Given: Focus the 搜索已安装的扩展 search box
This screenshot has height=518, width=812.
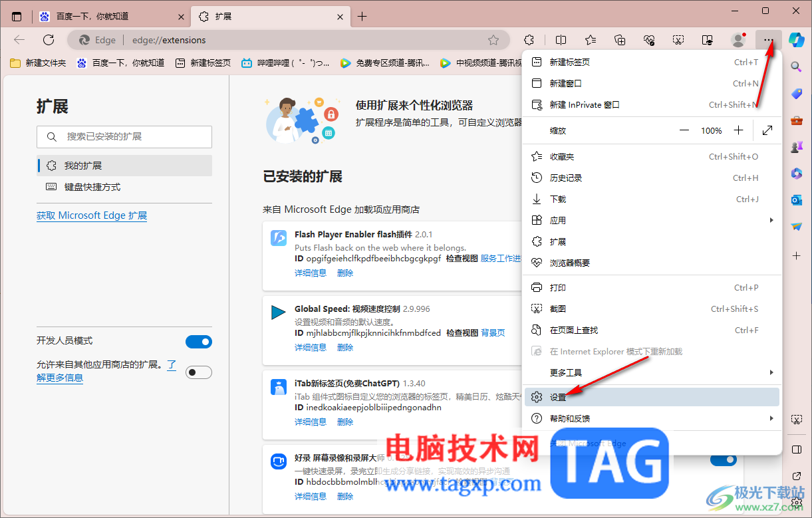Looking at the screenshot, I should point(124,136).
